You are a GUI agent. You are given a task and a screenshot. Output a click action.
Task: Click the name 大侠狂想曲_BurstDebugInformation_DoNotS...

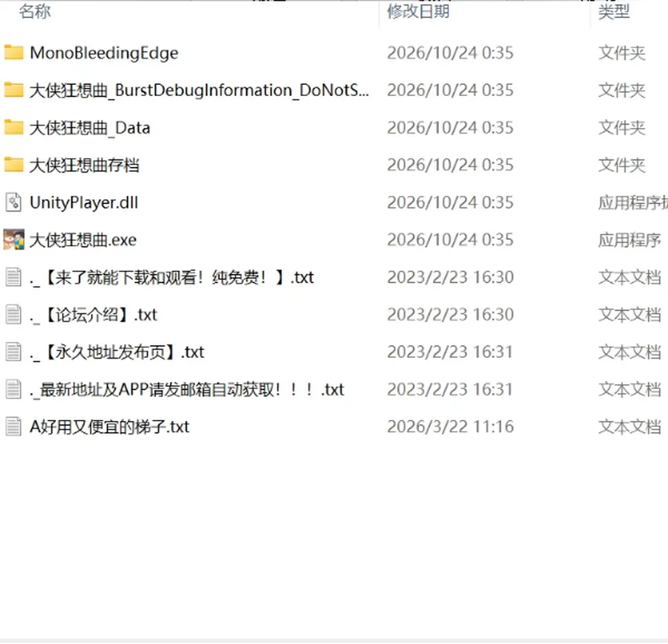click(200, 91)
